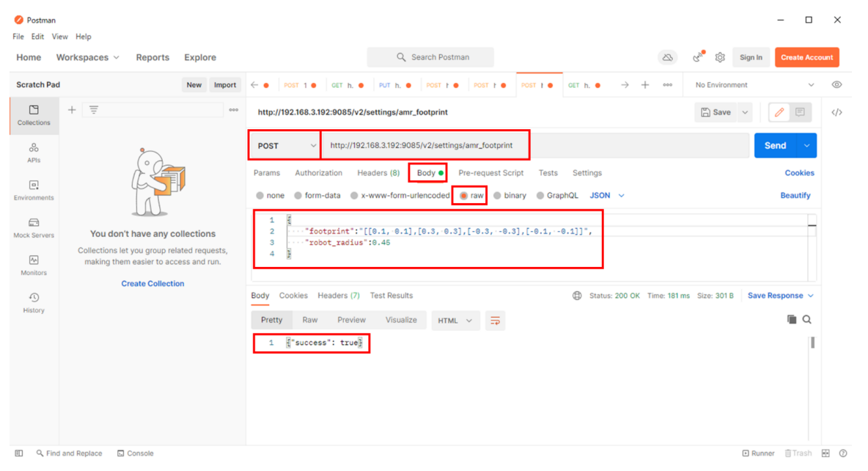The image size is (868, 471).
Task: Open the History sidebar icon
Action: (x=34, y=302)
